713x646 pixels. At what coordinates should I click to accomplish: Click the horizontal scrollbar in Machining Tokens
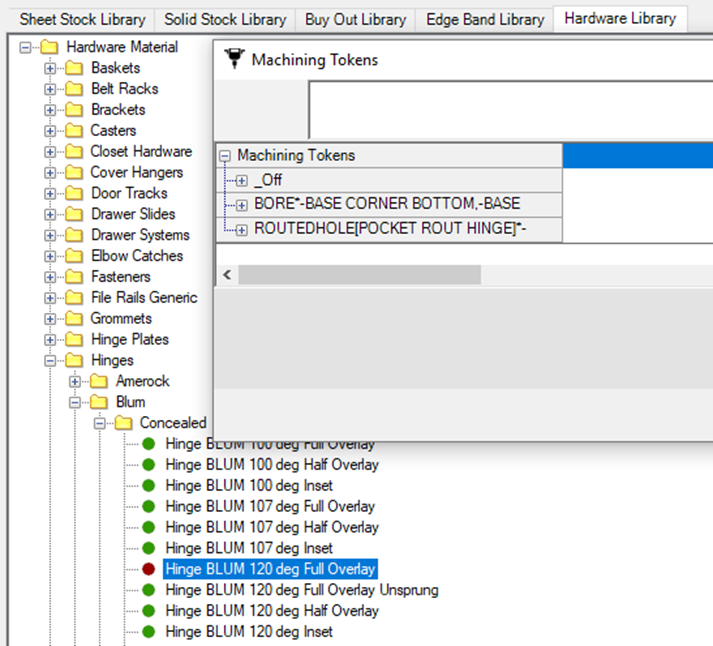[x=359, y=274]
